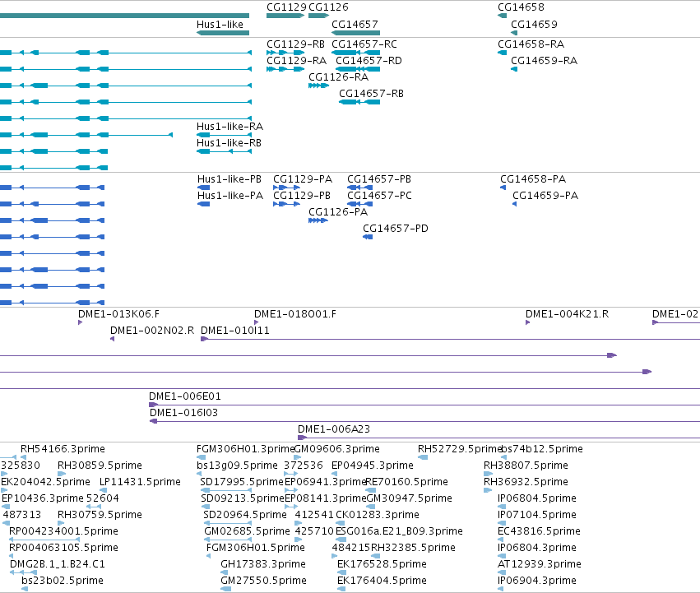Click EST IP07104.5prime
700x593 pixels.
click(501, 523)
